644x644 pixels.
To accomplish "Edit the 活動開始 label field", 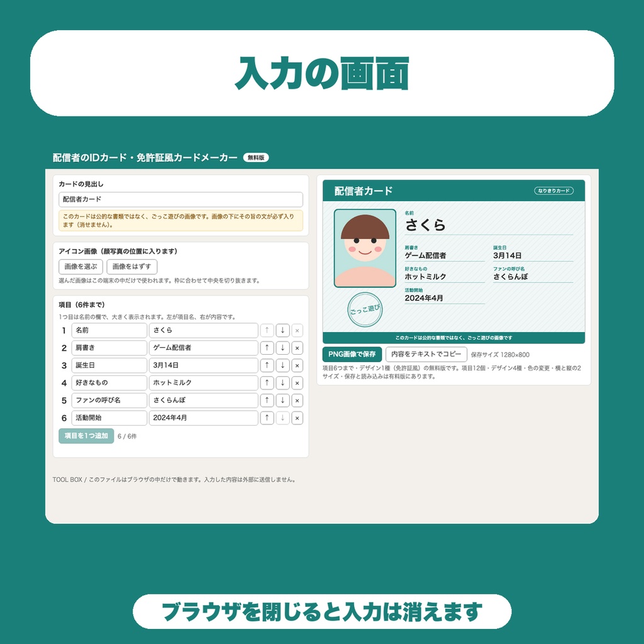I will (x=109, y=418).
